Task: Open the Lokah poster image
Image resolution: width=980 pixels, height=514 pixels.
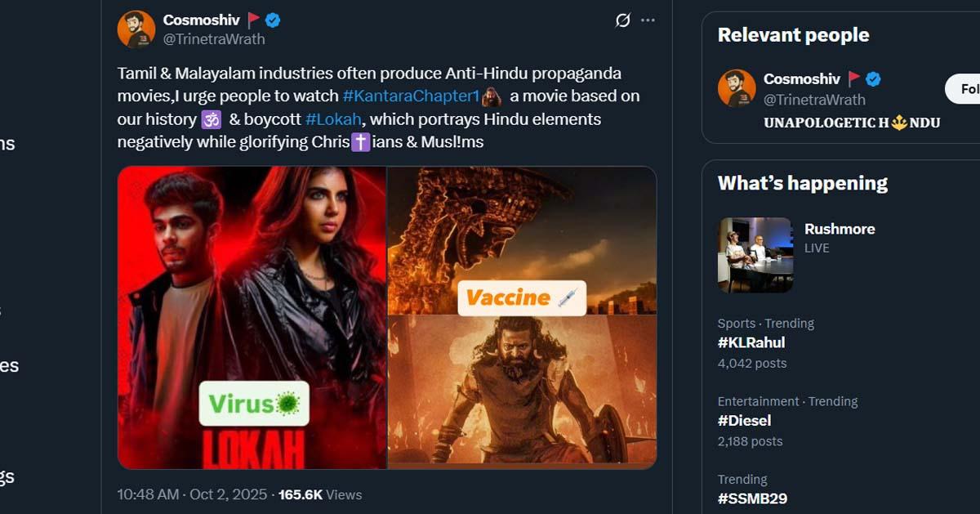Action: (x=252, y=317)
